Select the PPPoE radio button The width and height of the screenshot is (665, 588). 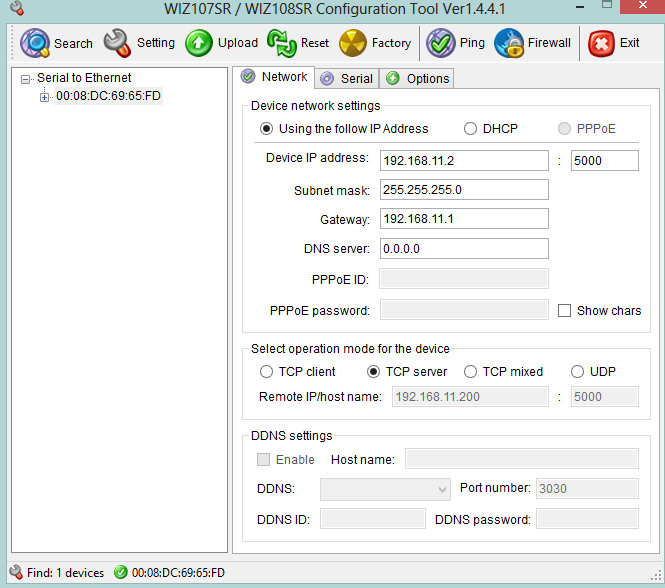[x=564, y=129]
